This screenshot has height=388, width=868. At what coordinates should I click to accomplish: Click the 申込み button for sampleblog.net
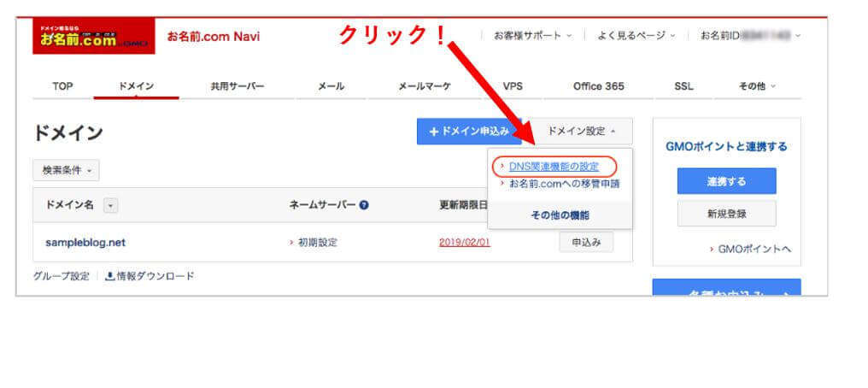point(586,242)
